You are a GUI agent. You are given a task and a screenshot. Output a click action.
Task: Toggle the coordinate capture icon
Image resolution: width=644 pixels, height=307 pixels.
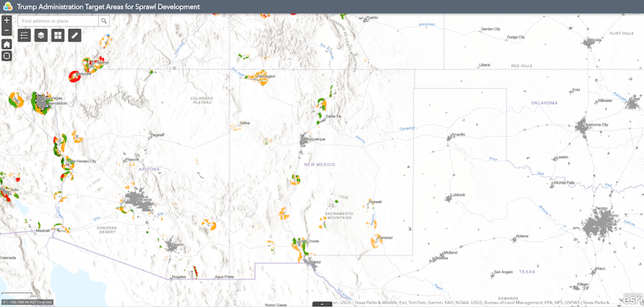point(5,302)
